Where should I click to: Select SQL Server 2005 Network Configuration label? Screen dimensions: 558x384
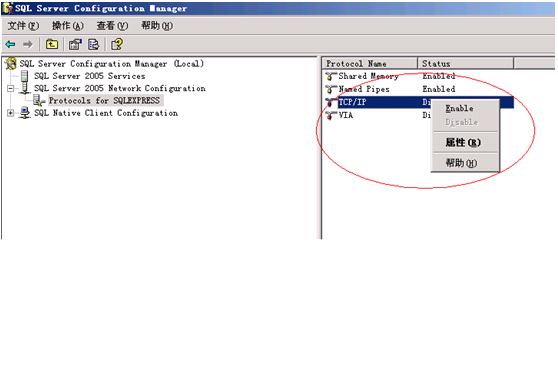[x=120, y=88]
